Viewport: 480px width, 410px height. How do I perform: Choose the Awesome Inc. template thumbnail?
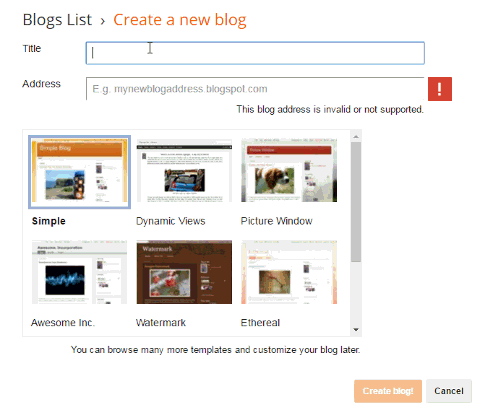(x=79, y=272)
